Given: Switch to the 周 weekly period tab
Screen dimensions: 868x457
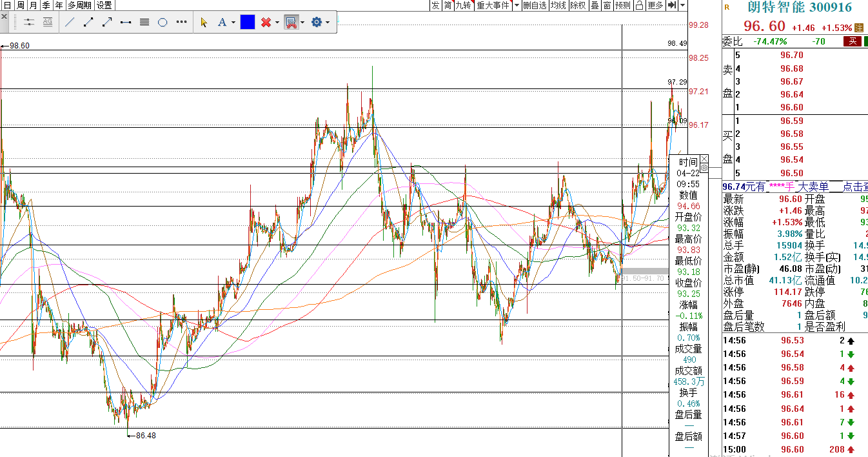Looking at the screenshot, I should (x=20, y=5).
